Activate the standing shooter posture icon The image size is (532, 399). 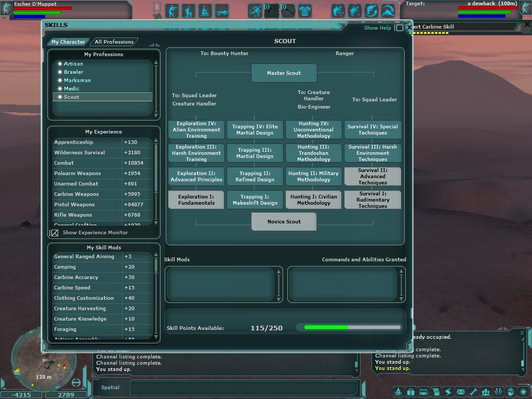(172, 11)
